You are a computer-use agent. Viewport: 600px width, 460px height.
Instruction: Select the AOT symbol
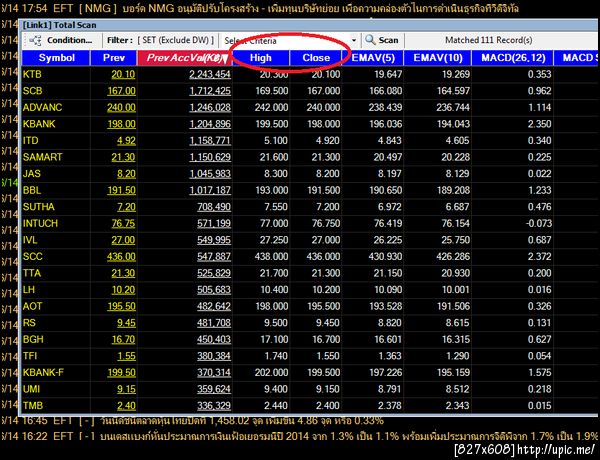33,306
